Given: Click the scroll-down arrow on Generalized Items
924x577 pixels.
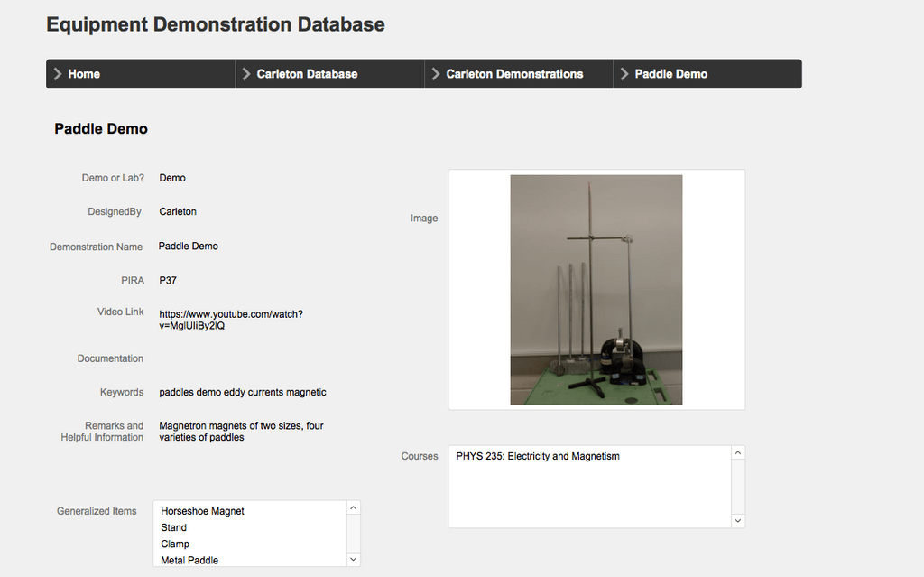Looking at the screenshot, I should pyautogui.click(x=353, y=559).
